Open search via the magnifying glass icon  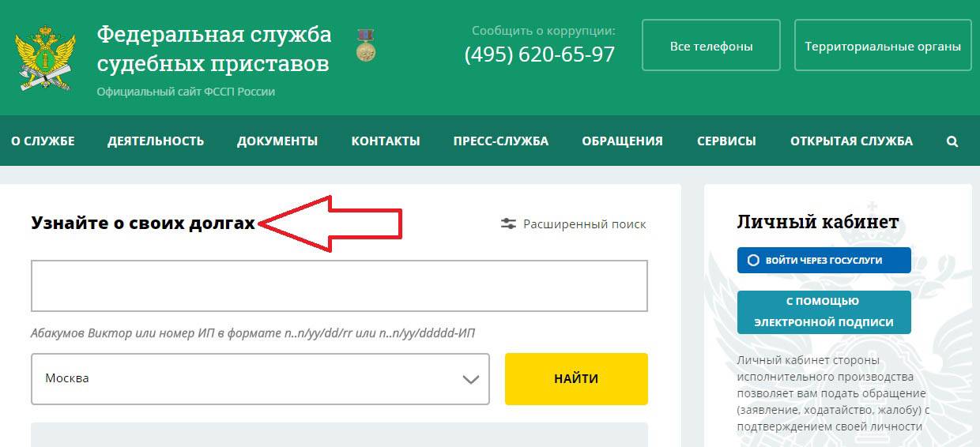(x=952, y=141)
